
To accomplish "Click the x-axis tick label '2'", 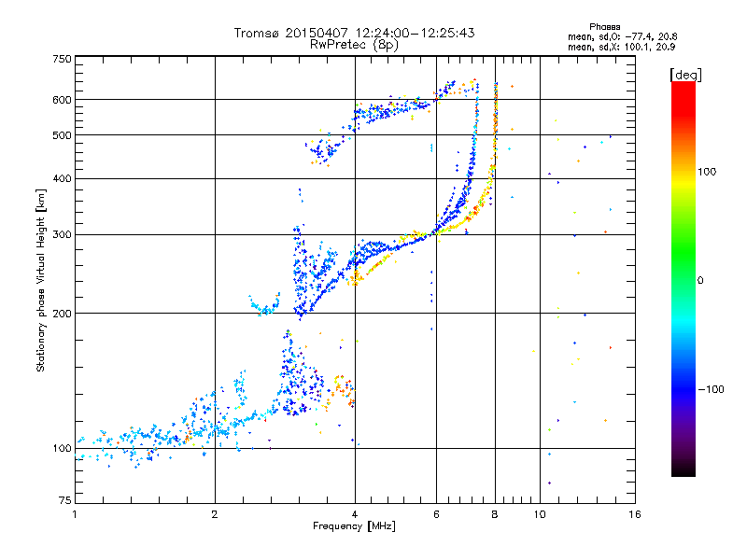I will click(x=215, y=514).
